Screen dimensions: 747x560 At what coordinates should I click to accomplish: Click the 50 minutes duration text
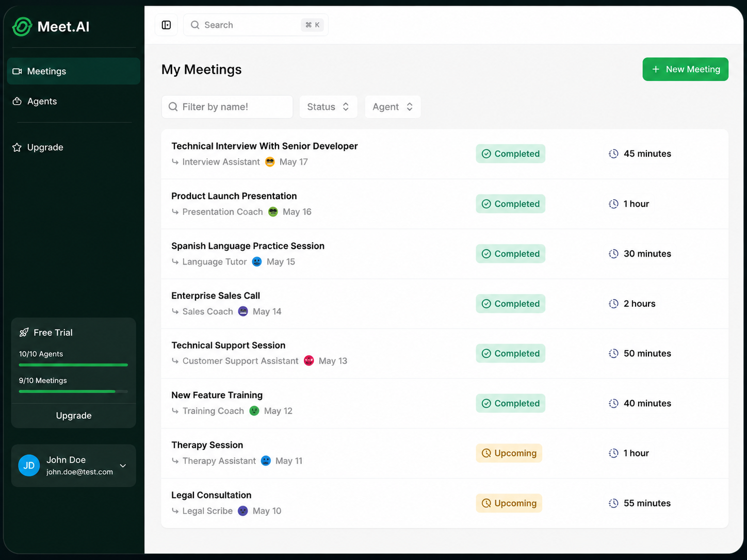click(x=647, y=353)
